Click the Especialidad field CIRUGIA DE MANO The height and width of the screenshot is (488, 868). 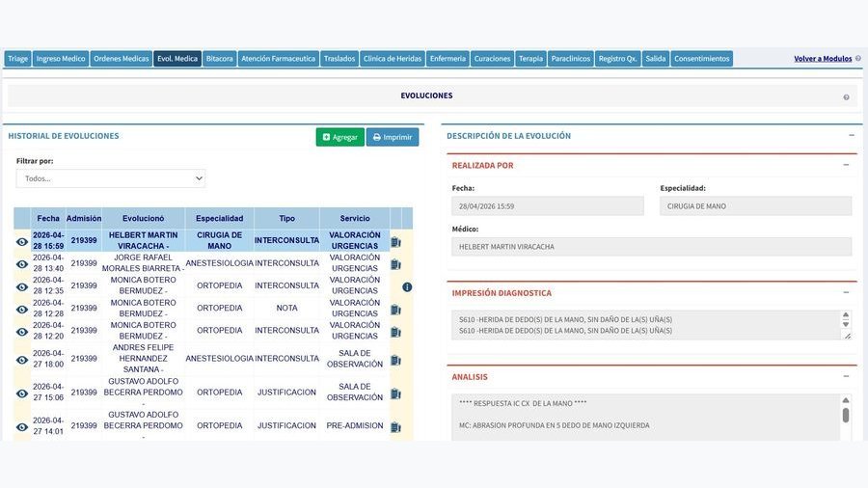pyautogui.click(x=755, y=206)
